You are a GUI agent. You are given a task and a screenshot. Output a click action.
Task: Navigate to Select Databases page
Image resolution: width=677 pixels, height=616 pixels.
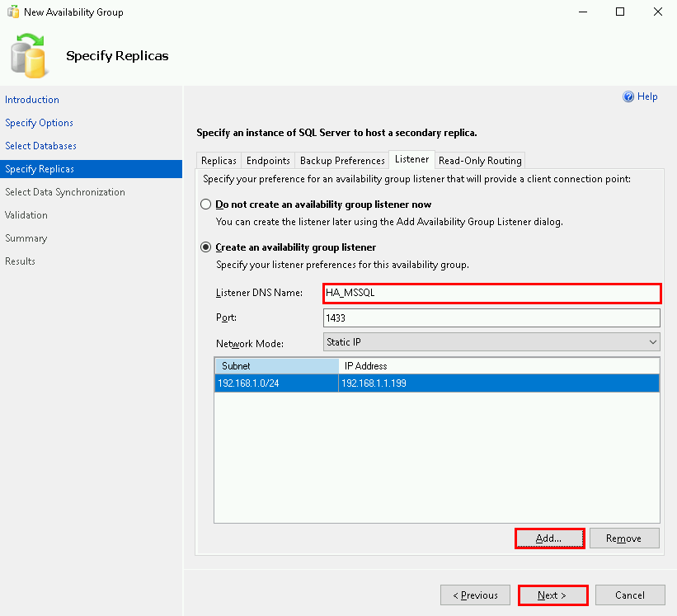(x=40, y=146)
